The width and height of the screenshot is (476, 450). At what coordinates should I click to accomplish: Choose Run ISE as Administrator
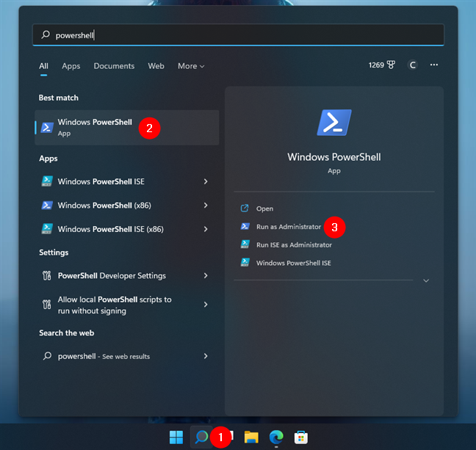point(294,245)
